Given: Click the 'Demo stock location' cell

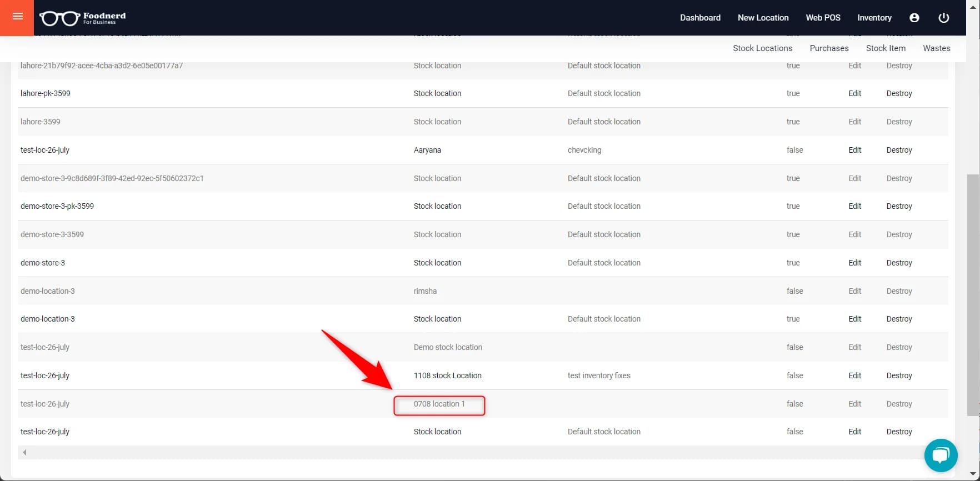Looking at the screenshot, I should point(448,347).
